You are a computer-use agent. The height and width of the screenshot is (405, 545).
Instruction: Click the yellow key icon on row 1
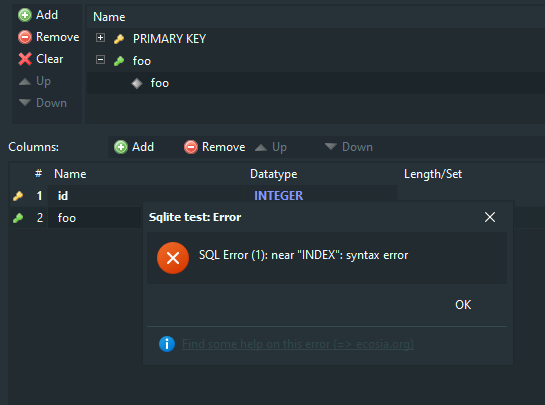coord(18,196)
